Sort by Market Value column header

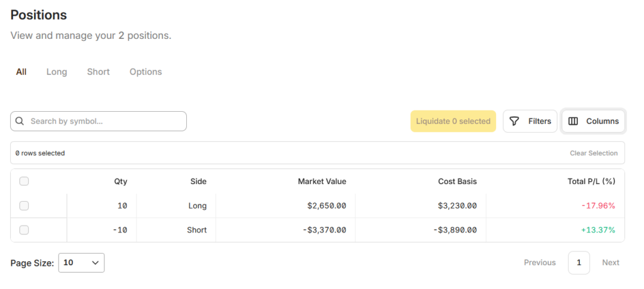322,182
